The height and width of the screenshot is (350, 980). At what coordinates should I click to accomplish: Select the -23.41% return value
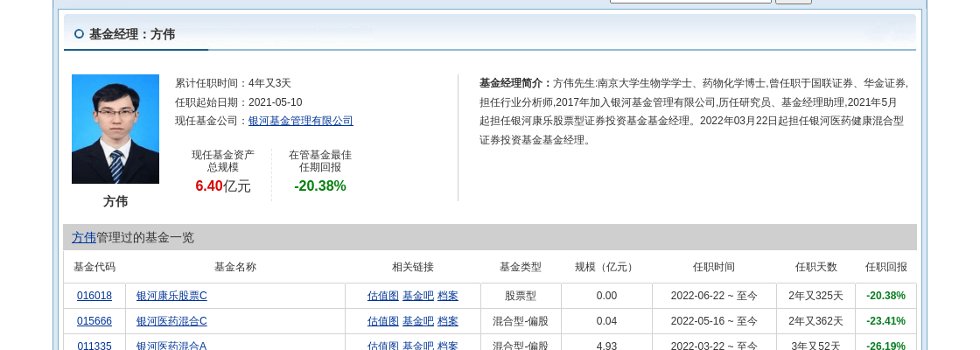885,321
